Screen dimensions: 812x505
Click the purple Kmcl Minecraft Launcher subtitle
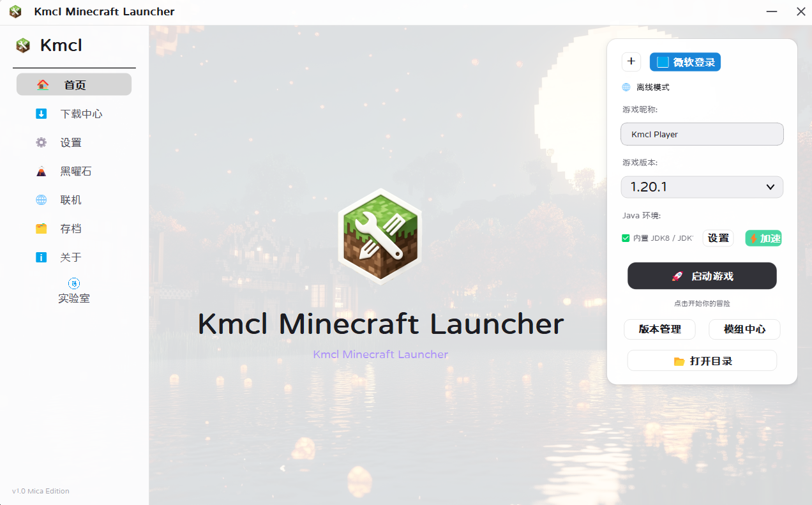click(x=380, y=354)
